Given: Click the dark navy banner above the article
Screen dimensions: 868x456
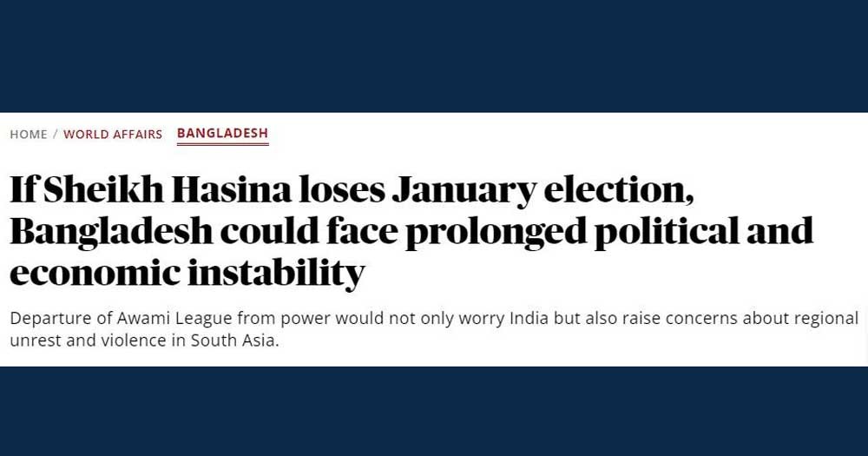Looking at the screenshot, I should (x=434, y=56).
